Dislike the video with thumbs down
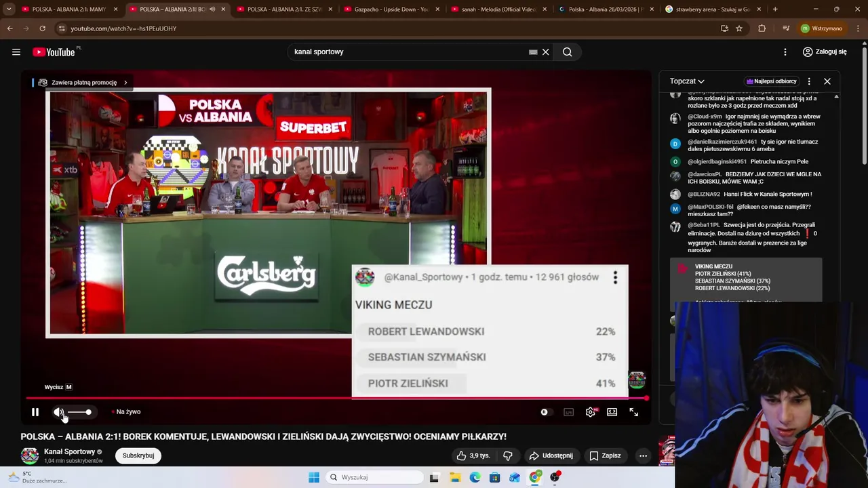 coord(508,455)
